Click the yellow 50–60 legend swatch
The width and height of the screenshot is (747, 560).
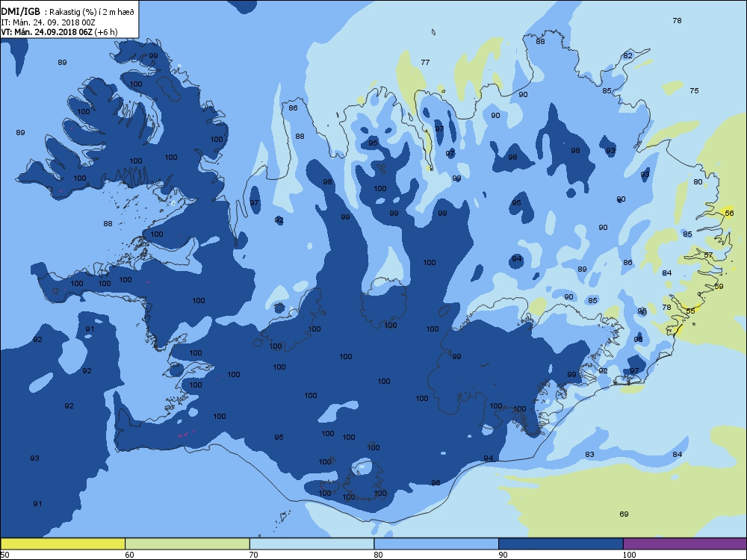point(63,544)
